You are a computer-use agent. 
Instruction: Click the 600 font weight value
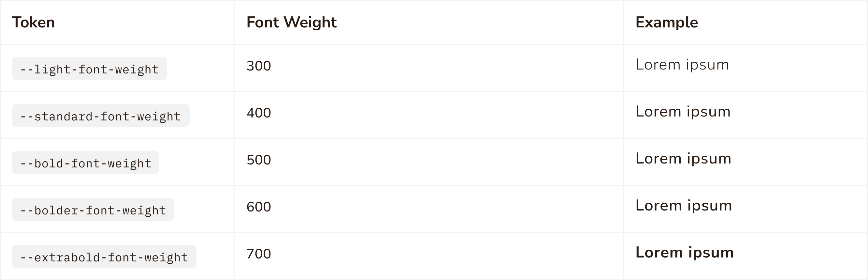[x=259, y=207]
